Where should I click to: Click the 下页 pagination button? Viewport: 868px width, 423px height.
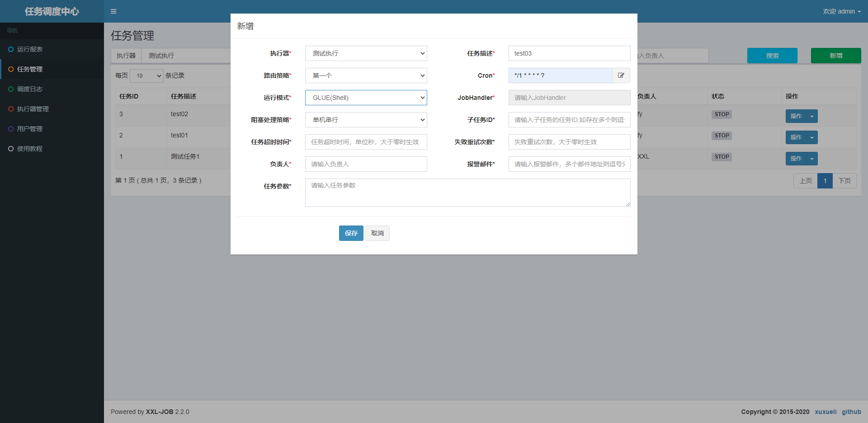[844, 181]
